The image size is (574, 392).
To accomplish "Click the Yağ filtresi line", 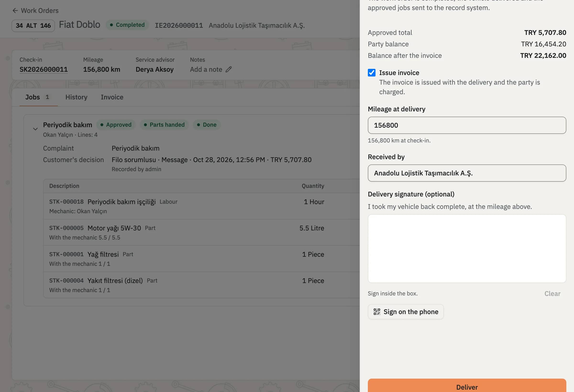I will coord(201,259).
